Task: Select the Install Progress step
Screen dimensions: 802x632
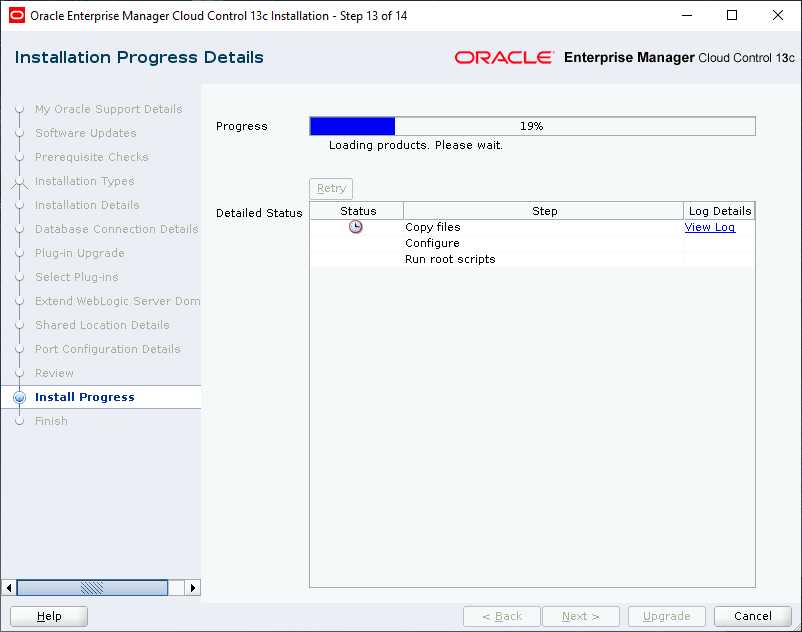Action: [84, 397]
